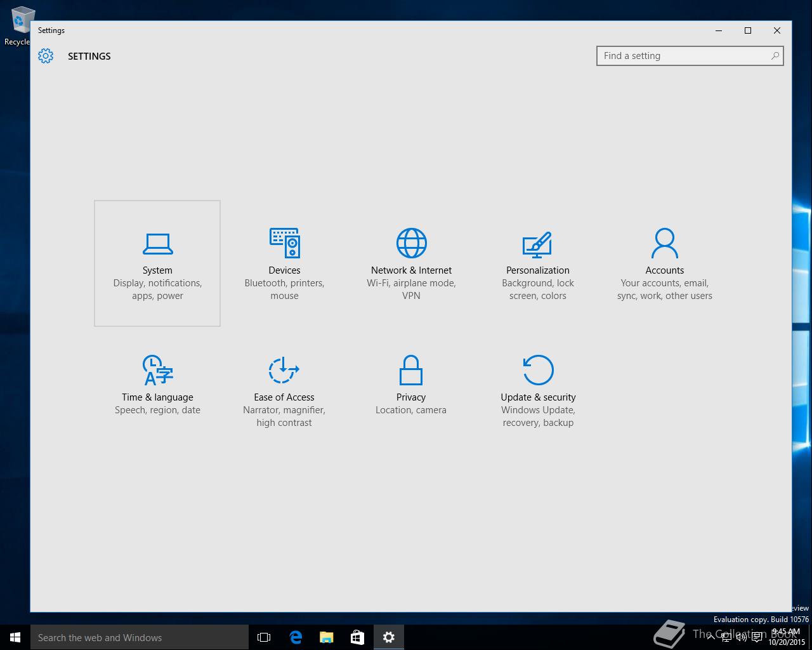
Task: Click the Privacy title text
Action: point(411,397)
